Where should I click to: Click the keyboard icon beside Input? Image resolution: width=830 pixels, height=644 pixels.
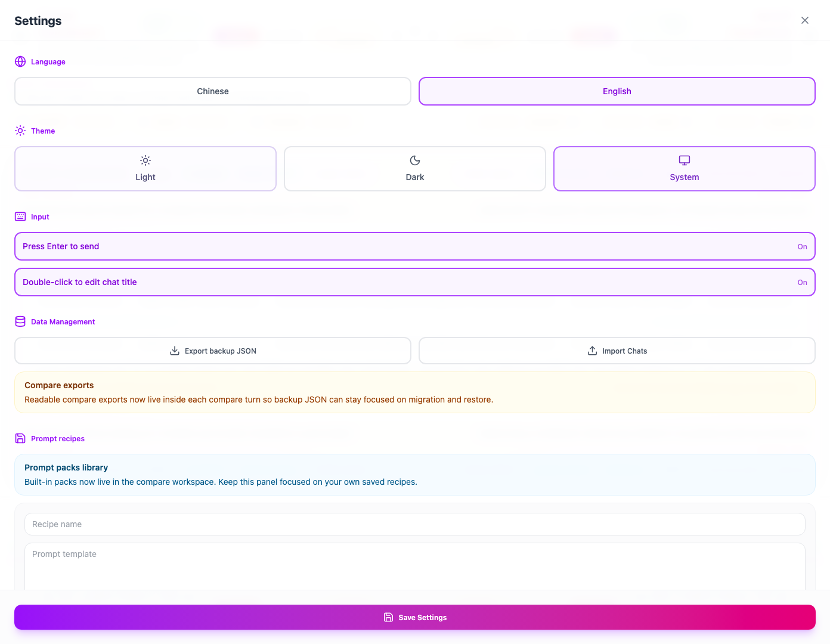pos(20,216)
